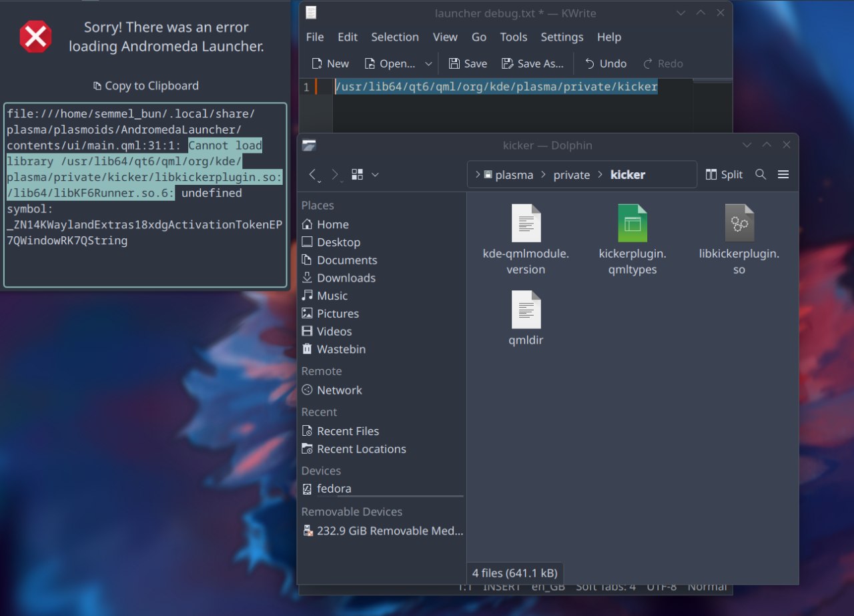Click Save As... in KWrite toolbar
854x616 pixels.
click(532, 64)
